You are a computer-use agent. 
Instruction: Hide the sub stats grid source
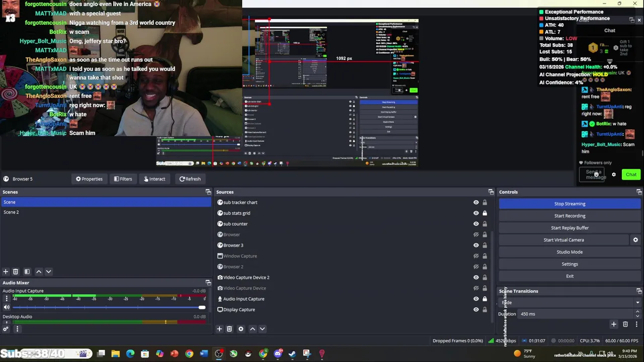click(x=476, y=213)
